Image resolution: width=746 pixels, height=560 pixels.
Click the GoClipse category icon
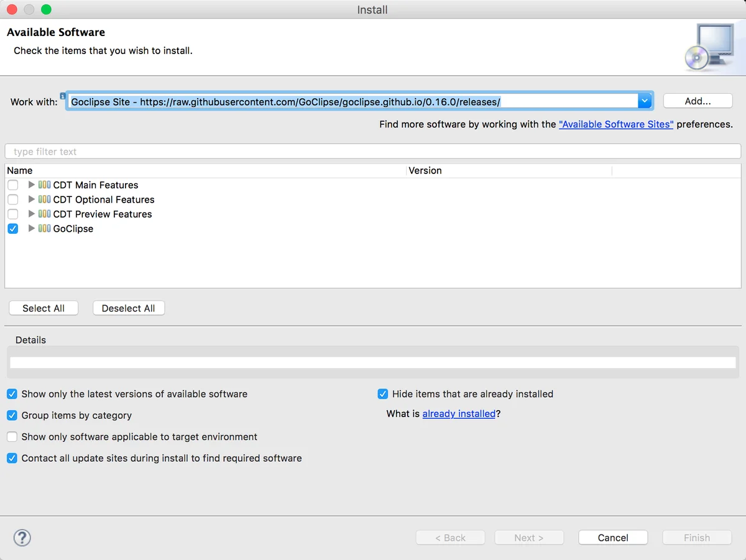click(45, 229)
